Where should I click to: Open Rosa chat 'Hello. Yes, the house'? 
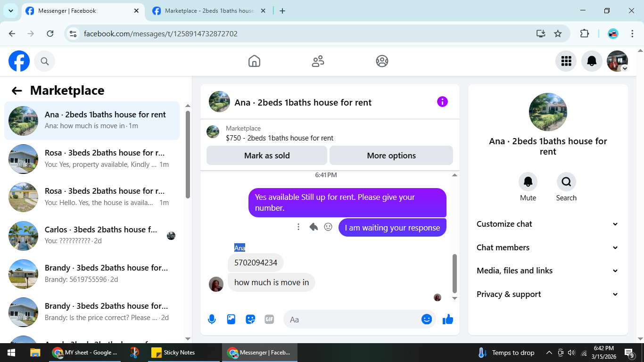coord(92,197)
